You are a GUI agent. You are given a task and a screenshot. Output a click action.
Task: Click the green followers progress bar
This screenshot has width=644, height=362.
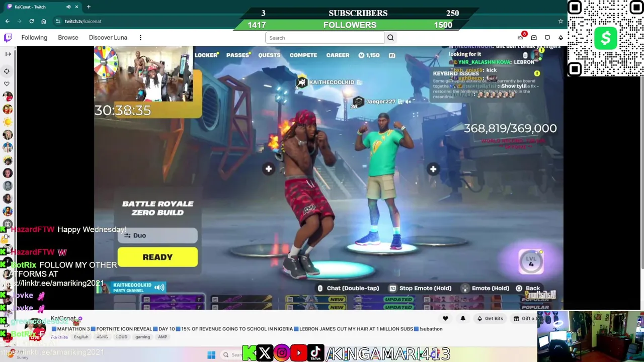(x=350, y=25)
